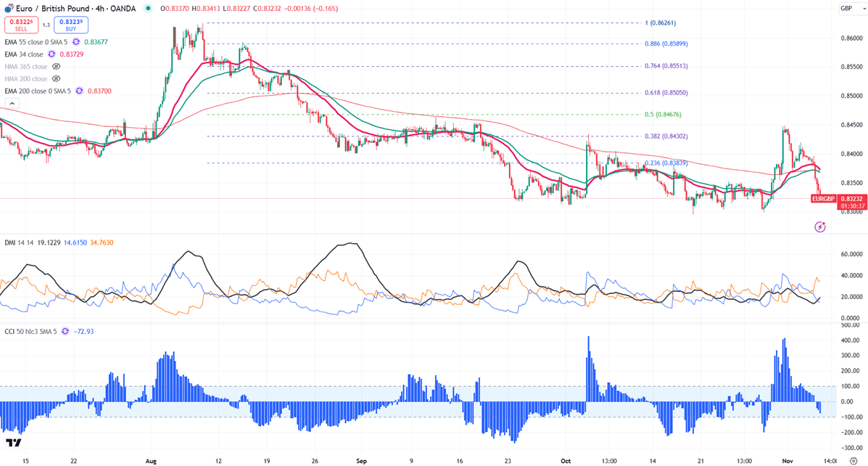Click the 0.83232 last price tag on axis

point(851,198)
